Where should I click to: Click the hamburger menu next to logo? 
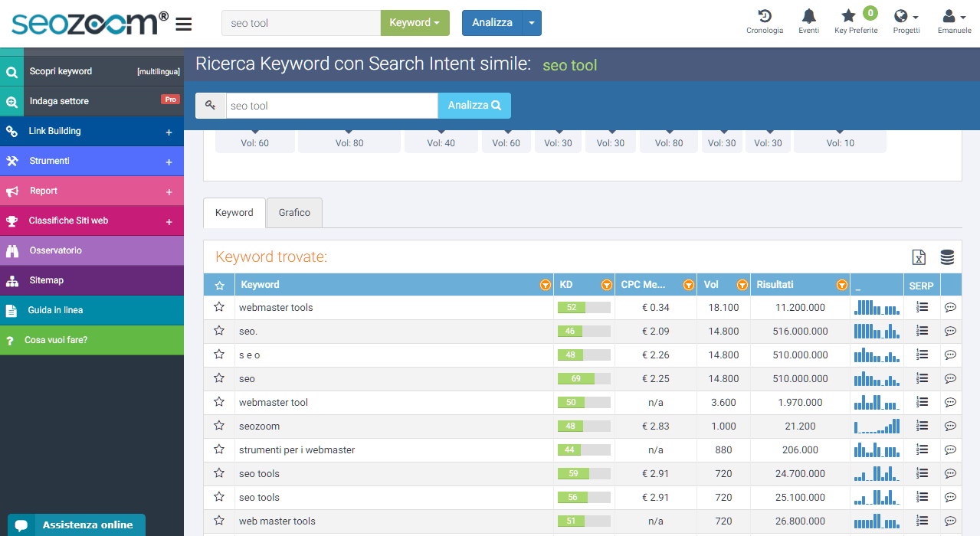coord(183,23)
